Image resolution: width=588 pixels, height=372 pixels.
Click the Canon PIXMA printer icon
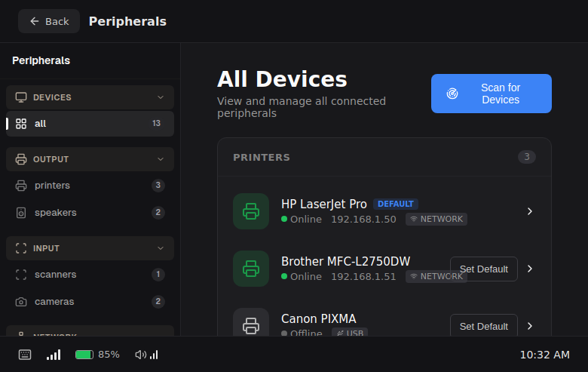coord(250,325)
